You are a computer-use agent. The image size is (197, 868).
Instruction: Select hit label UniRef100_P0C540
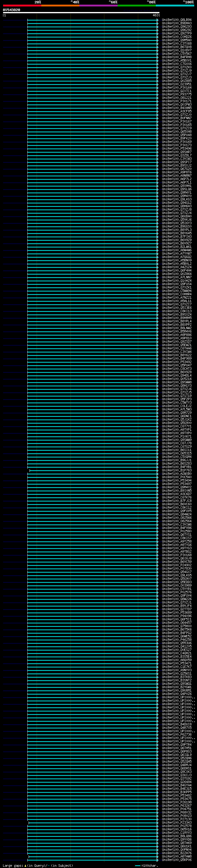coord(176,477)
